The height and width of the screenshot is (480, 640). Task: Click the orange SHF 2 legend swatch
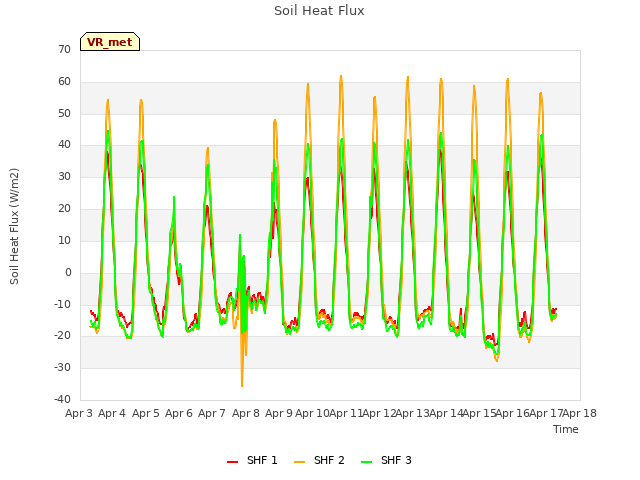(300, 462)
